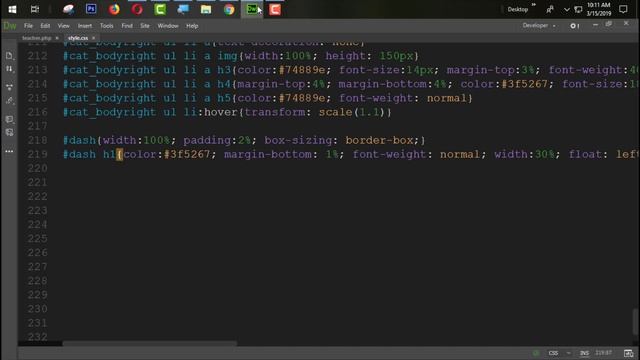This screenshot has height=360, width=640.
Task: Click #74889e color value on line 213
Action: coord(302,70)
